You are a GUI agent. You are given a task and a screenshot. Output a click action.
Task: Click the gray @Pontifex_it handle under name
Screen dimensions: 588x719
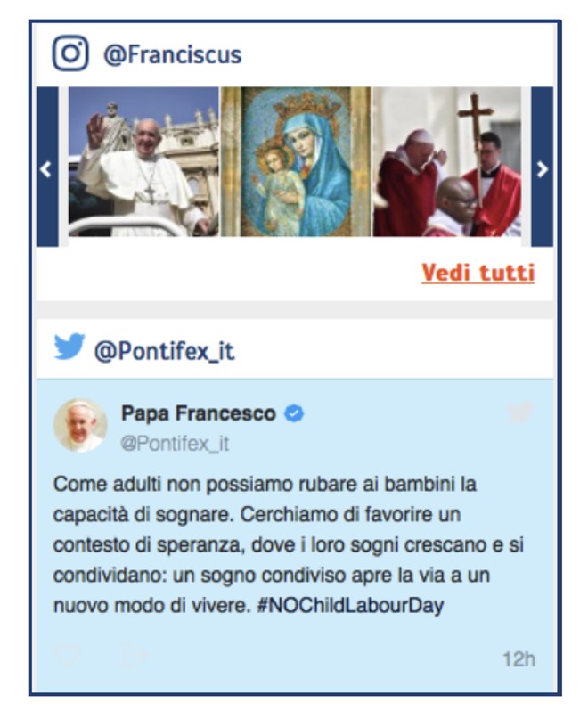click(x=175, y=444)
